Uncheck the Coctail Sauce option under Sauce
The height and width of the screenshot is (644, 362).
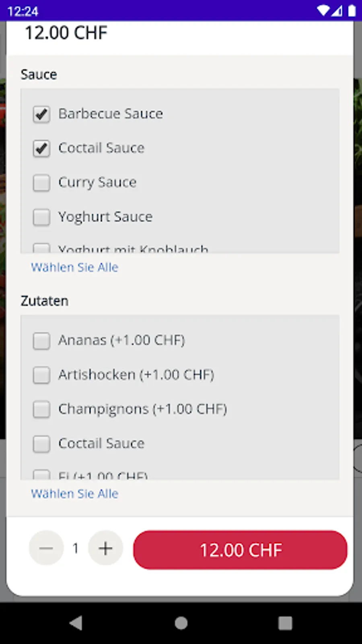pyautogui.click(x=41, y=149)
